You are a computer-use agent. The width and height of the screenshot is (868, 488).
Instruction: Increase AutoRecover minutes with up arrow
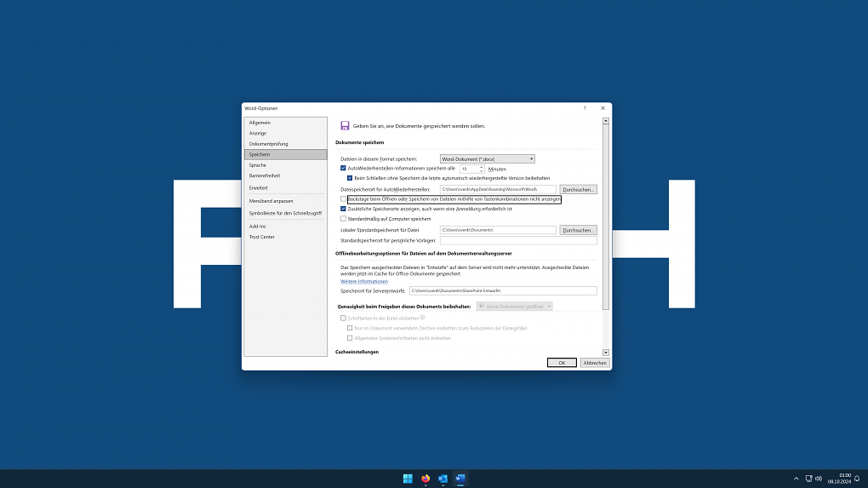coord(481,167)
